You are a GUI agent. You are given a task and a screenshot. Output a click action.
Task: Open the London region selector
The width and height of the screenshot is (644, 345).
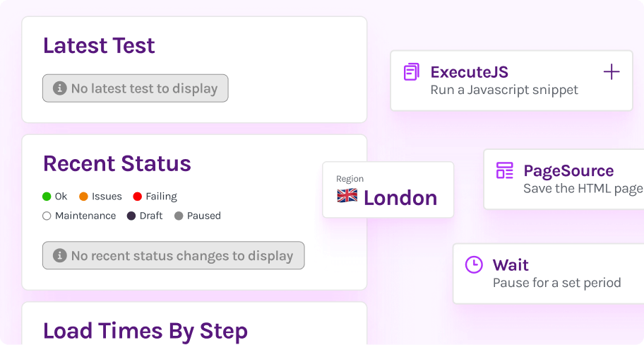click(388, 189)
